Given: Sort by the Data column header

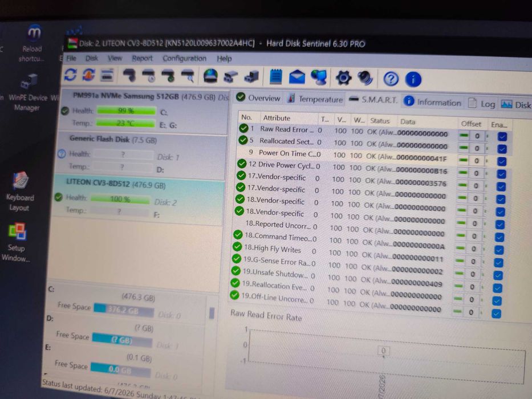Looking at the screenshot, I should (428, 122).
